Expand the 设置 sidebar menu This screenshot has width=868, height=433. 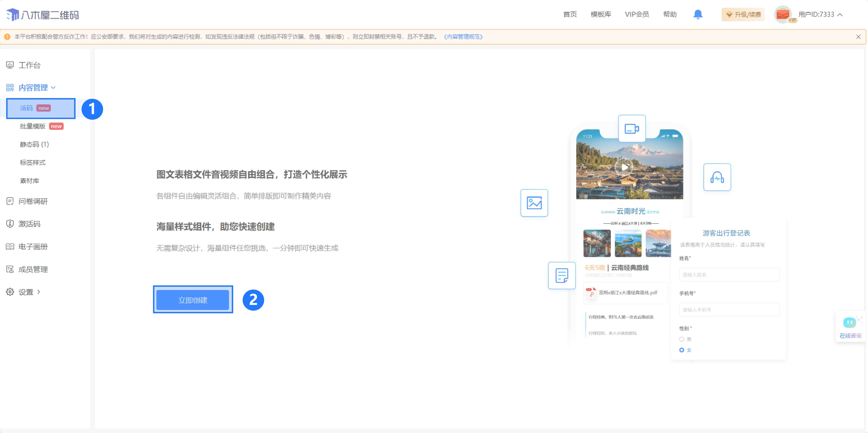click(x=26, y=292)
